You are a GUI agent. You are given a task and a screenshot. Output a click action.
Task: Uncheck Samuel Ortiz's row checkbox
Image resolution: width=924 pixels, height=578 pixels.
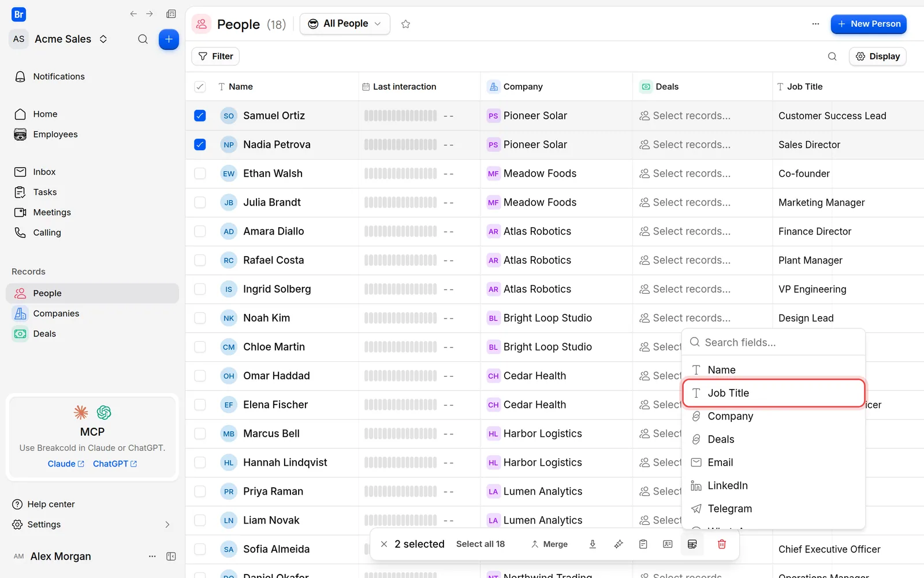pyautogui.click(x=200, y=116)
